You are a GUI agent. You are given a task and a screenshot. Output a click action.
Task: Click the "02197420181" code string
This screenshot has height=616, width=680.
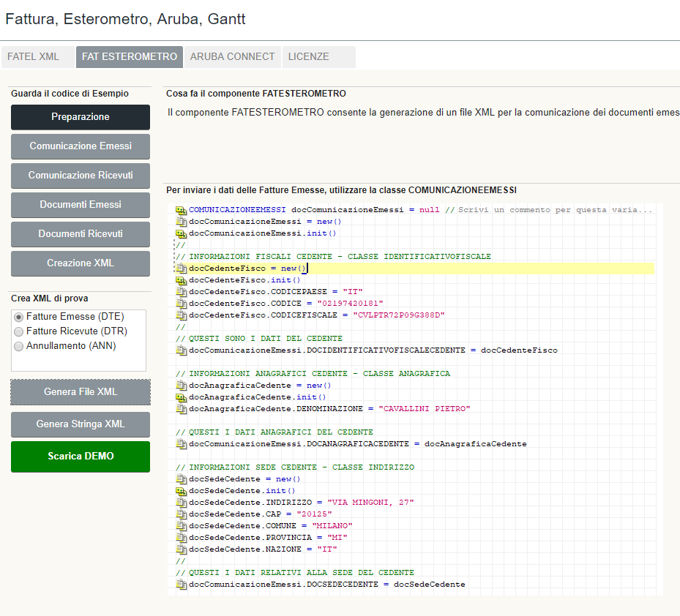point(351,304)
